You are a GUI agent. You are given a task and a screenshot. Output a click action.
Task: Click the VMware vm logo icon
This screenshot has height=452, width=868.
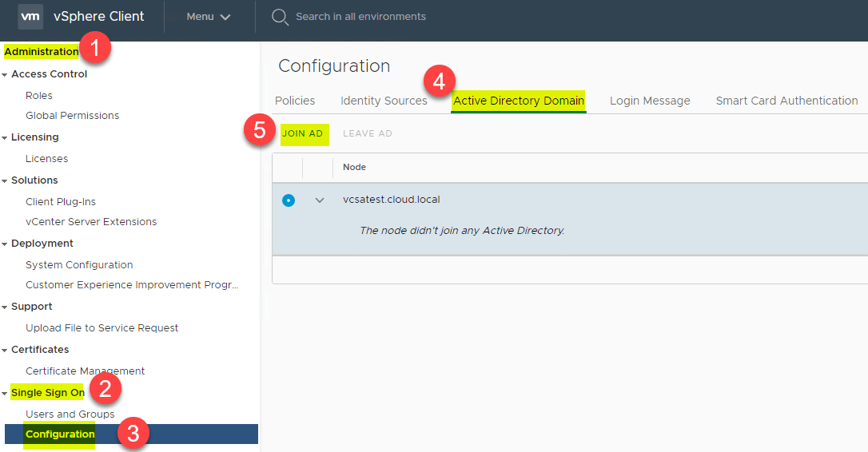coord(30,17)
